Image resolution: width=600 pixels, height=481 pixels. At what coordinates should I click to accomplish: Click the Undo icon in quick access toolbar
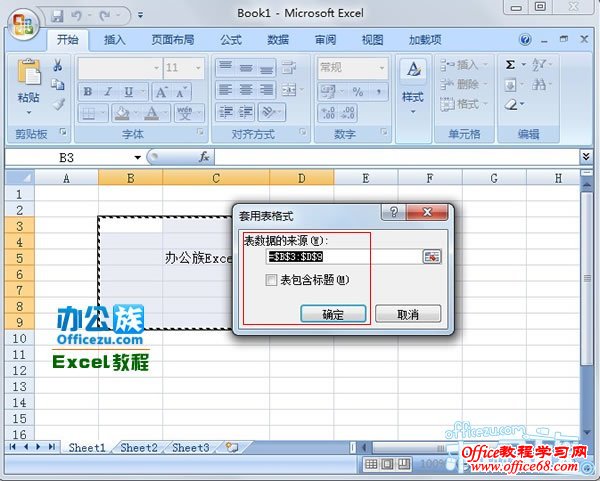[x=77, y=16]
